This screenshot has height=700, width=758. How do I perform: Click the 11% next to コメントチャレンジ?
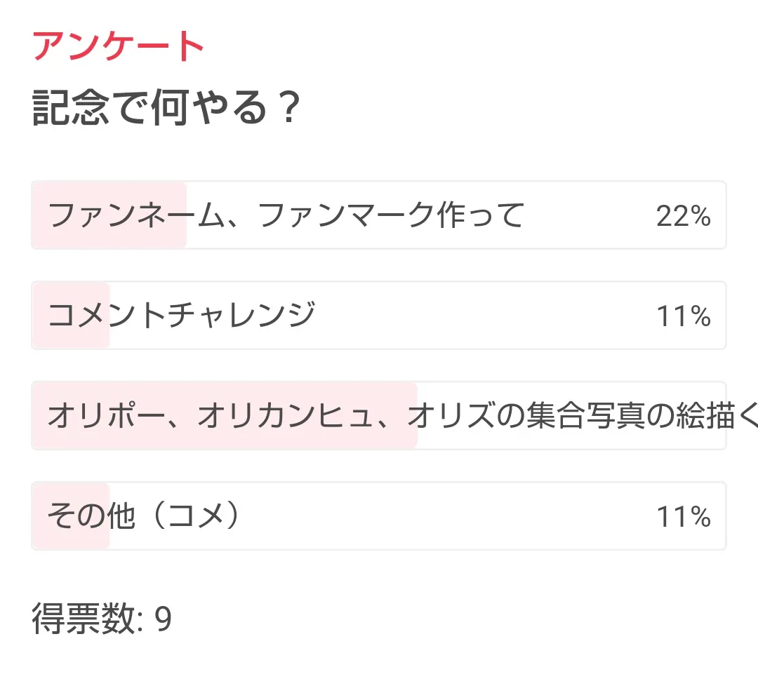point(683,317)
